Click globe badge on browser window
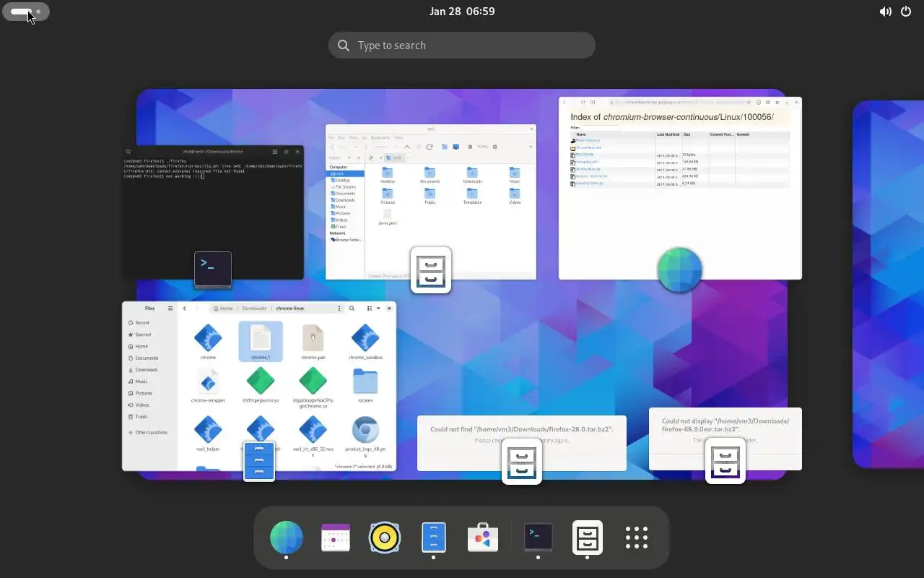The image size is (924, 578). click(679, 269)
